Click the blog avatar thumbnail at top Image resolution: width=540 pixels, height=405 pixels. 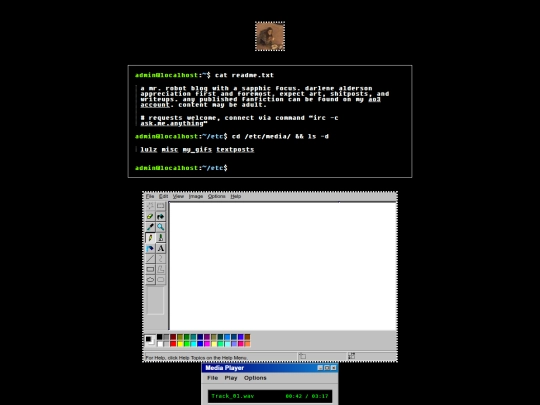pyautogui.click(x=270, y=36)
